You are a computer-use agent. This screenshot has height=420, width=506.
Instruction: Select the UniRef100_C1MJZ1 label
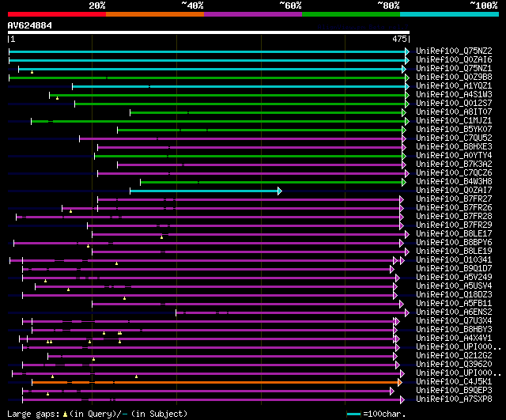point(454,120)
